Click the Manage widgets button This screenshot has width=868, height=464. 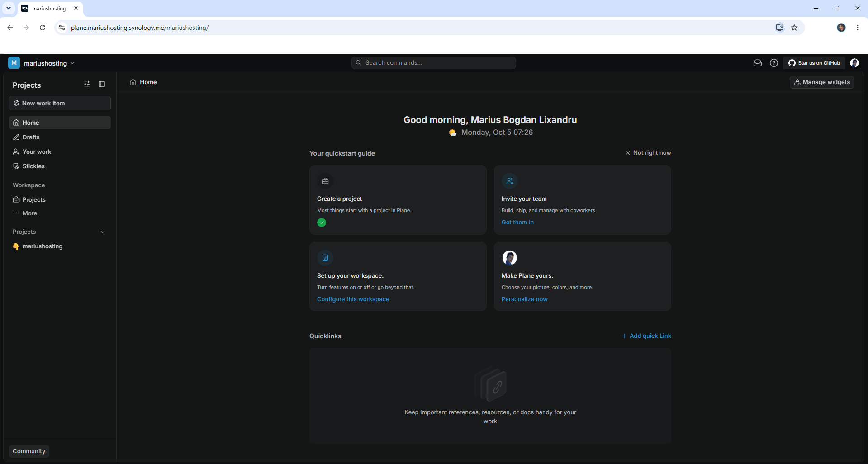(x=822, y=82)
